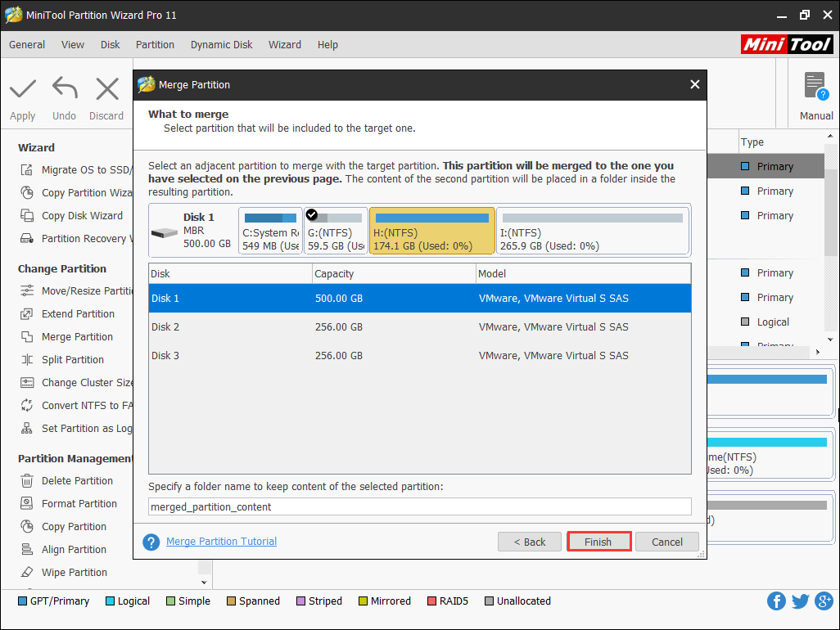Image resolution: width=840 pixels, height=630 pixels.
Task: Click Copy Disk Wizard icon
Action: click(26, 216)
